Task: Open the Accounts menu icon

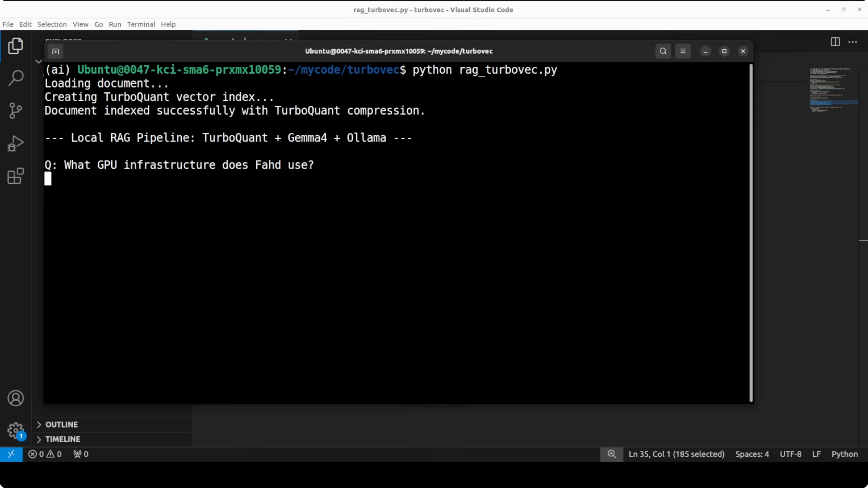Action: (x=16, y=398)
